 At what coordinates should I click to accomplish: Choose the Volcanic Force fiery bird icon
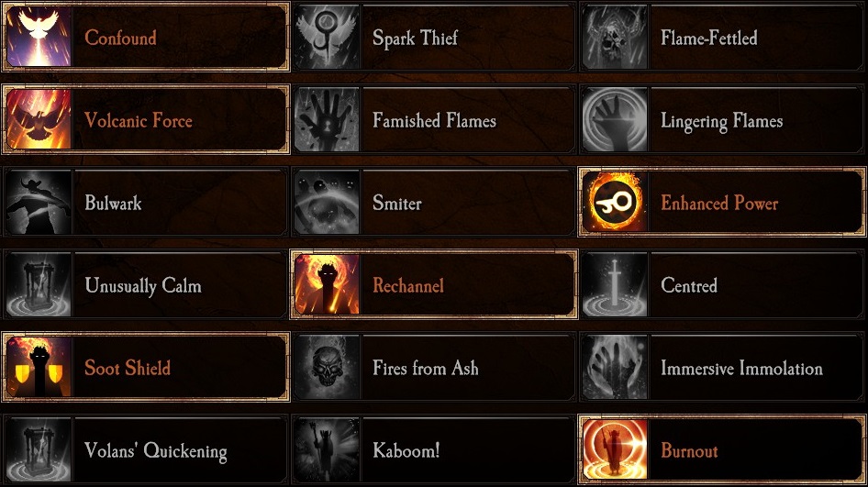[x=39, y=119]
